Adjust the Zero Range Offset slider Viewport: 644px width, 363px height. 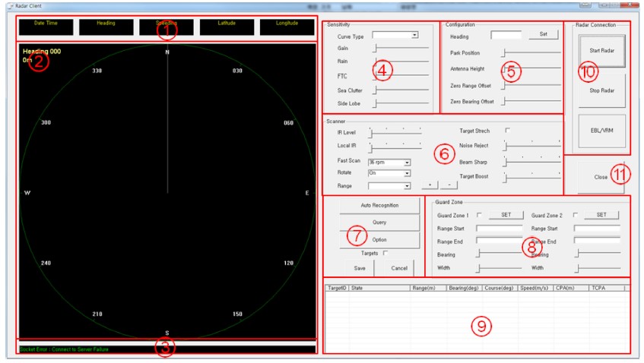coord(531,85)
